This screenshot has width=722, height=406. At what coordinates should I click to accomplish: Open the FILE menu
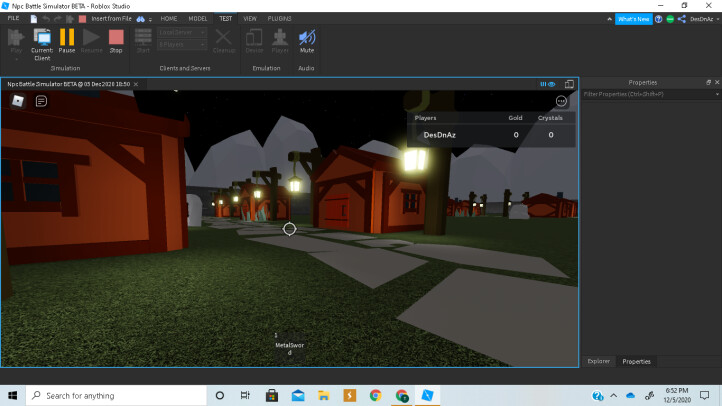click(x=13, y=18)
